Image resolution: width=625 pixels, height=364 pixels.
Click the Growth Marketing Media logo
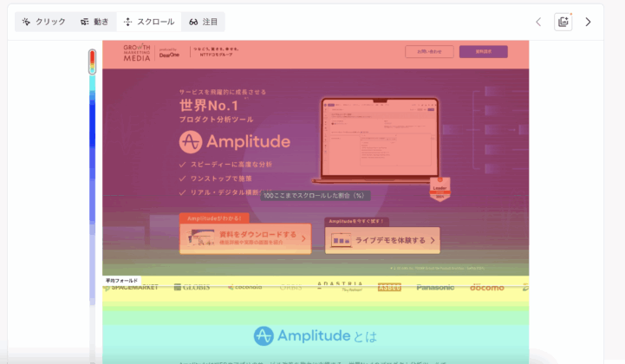pos(137,53)
